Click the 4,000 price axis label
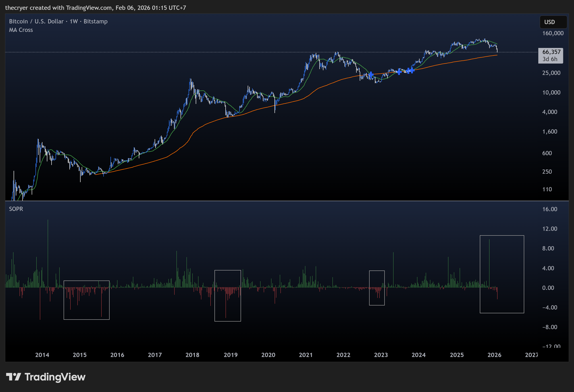 (550, 112)
